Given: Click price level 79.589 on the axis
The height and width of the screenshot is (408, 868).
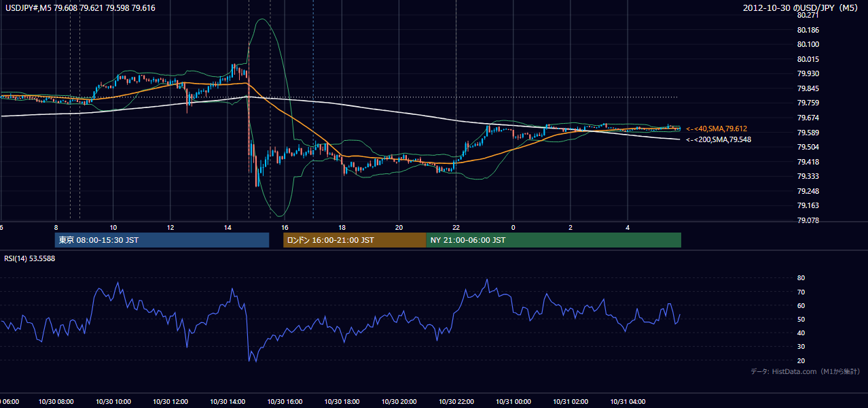Looking at the screenshot, I should coord(808,133).
